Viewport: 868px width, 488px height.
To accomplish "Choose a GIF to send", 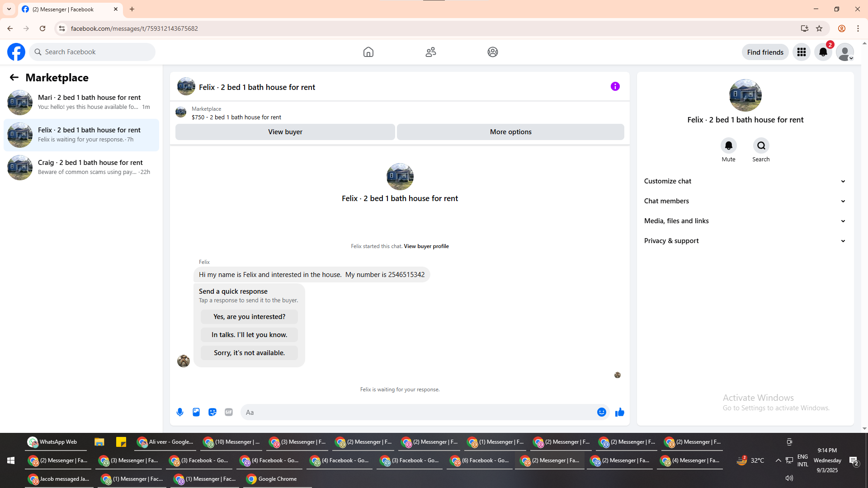I will point(229,412).
